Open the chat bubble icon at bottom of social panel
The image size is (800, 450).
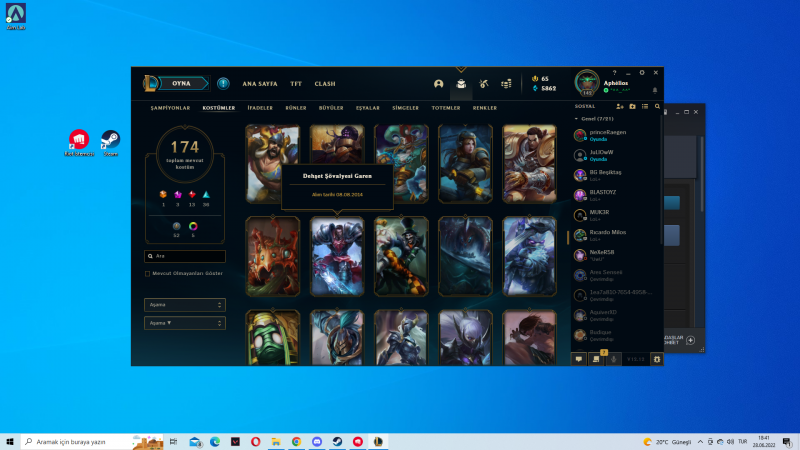pyautogui.click(x=579, y=359)
